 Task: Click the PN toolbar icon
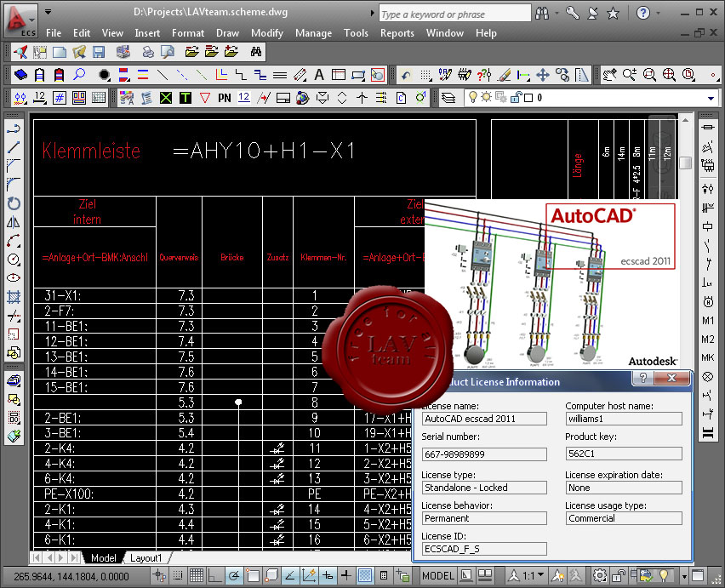[x=225, y=98]
